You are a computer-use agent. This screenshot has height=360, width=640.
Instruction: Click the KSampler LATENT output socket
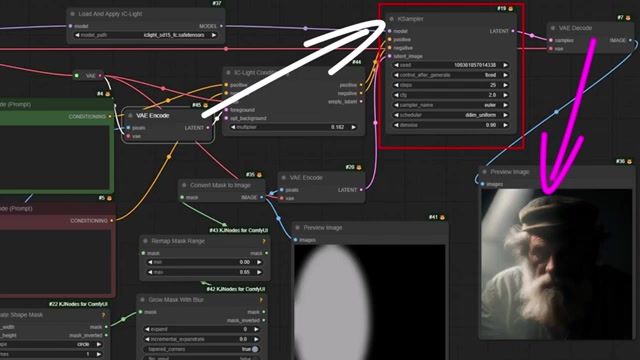[513, 31]
